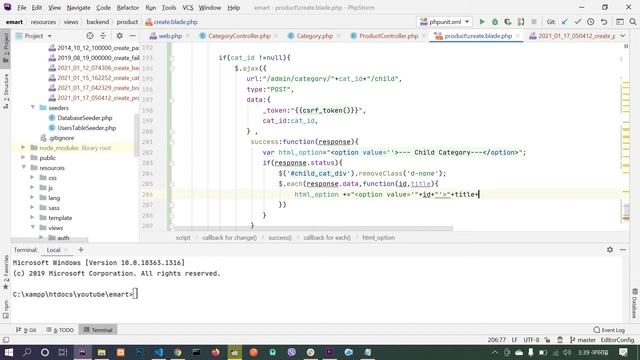
Task: Add a new terminal session tab
Action: click(81, 249)
